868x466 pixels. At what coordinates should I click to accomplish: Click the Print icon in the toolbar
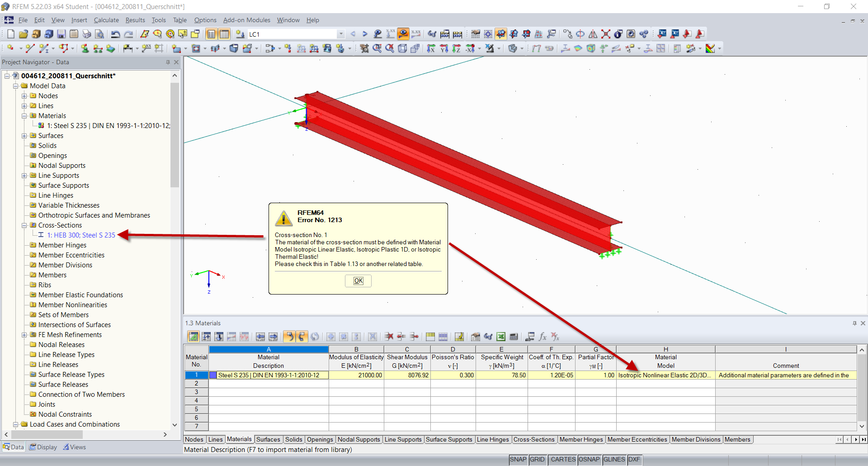pos(87,34)
